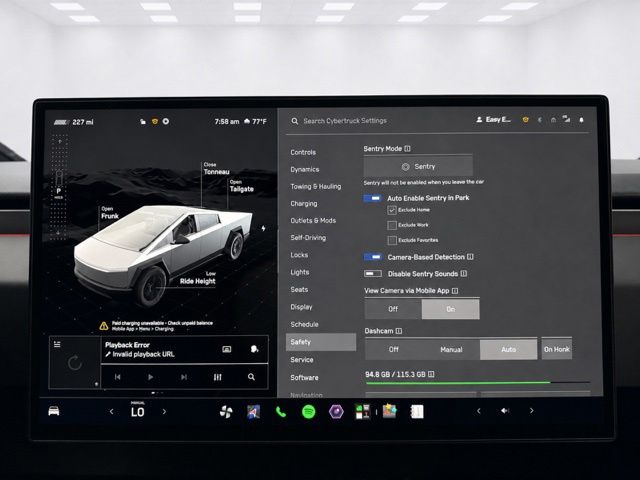Open the car controls icon in bottom bar
The width and height of the screenshot is (640, 480).
click(54, 411)
